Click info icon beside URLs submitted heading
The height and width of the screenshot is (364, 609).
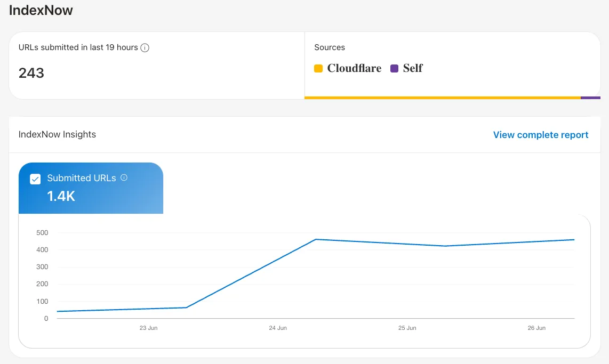point(145,48)
